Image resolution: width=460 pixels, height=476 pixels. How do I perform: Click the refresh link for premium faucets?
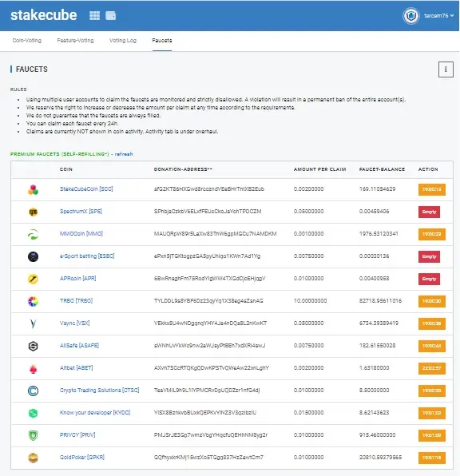[x=124, y=154]
